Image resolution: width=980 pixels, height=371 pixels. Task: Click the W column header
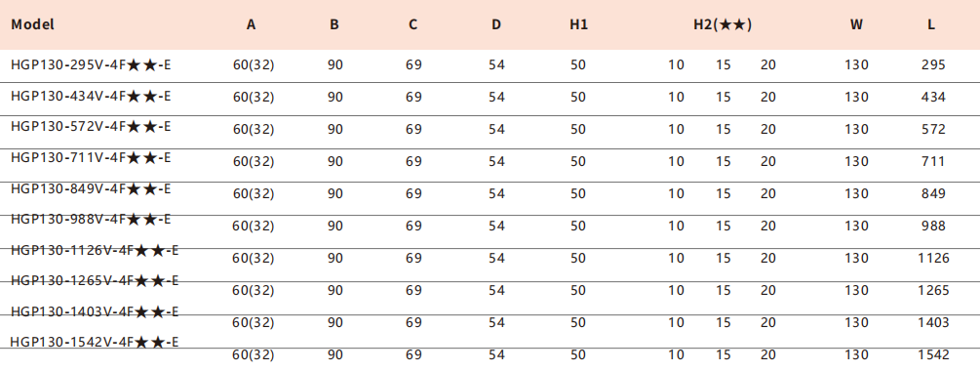856,24
